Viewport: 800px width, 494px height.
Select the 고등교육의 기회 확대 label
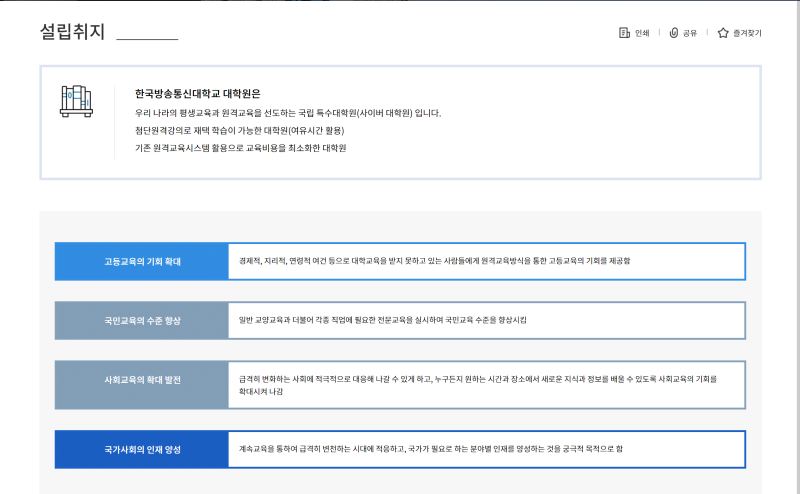click(x=141, y=261)
